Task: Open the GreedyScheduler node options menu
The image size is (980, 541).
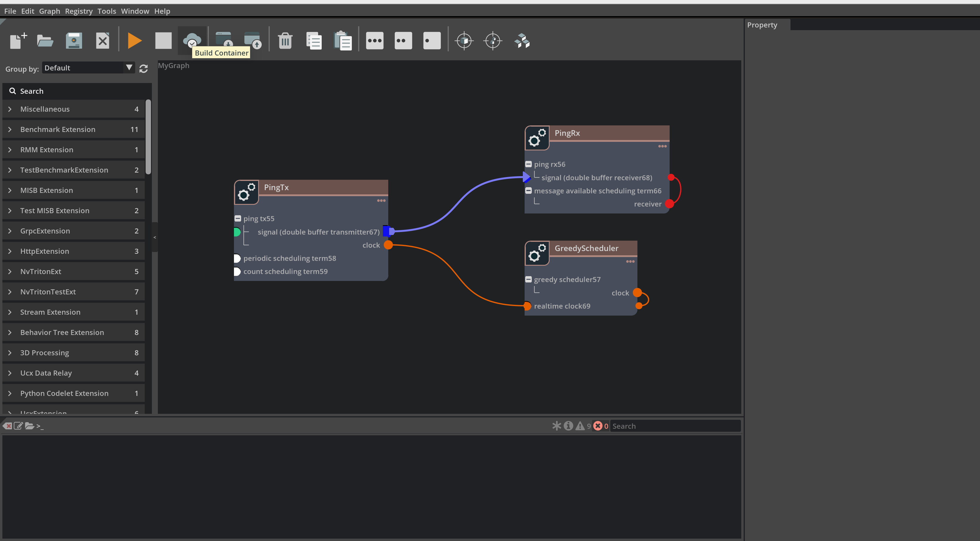Action: [x=630, y=262]
